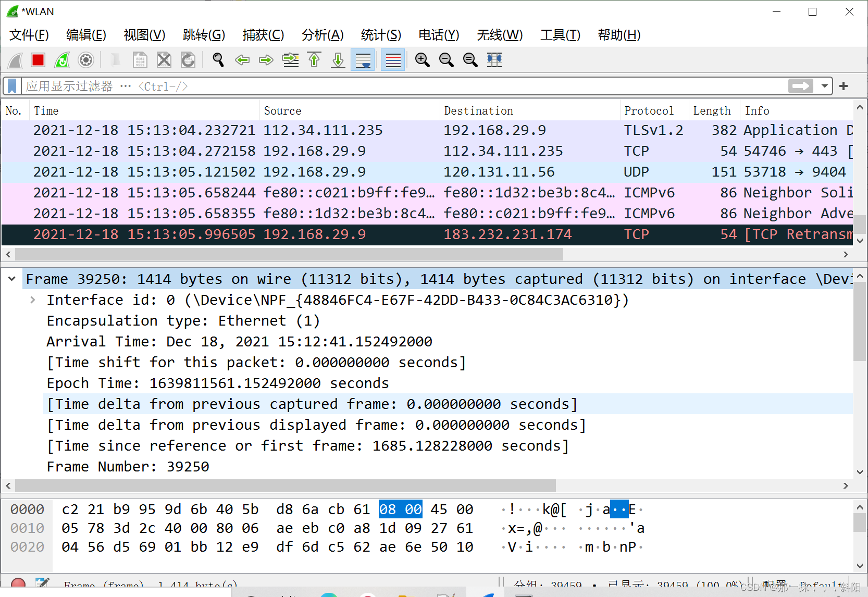This screenshot has width=868, height=597.
Task: Select the Epoch Time detail line
Action: [x=218, y=383]
